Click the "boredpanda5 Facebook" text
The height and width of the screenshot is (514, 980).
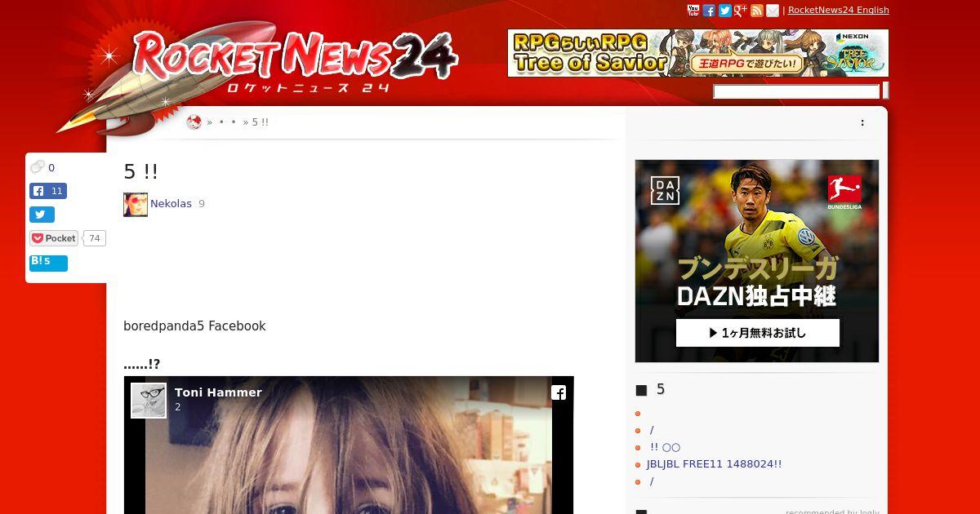(x=194, y=326)
